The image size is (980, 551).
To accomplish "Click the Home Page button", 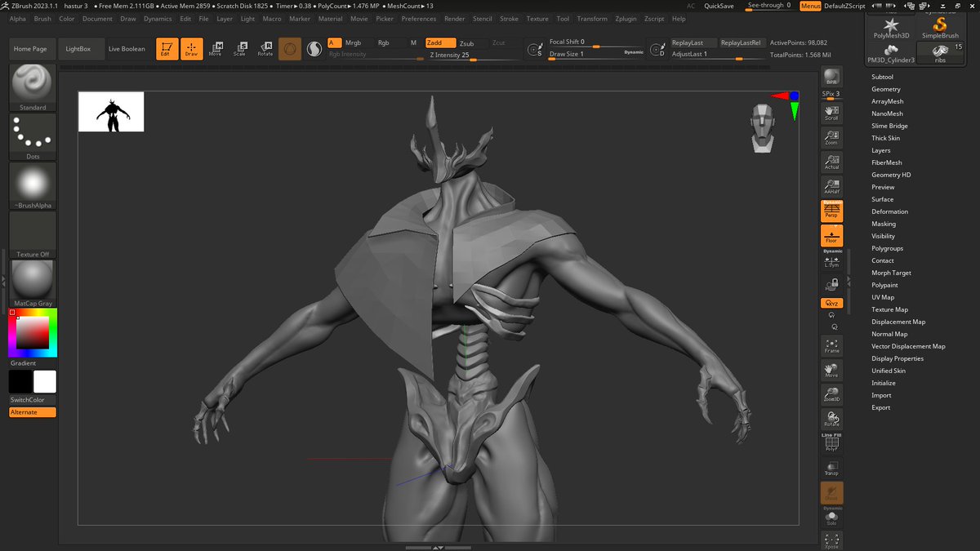I will coord(30,49).
